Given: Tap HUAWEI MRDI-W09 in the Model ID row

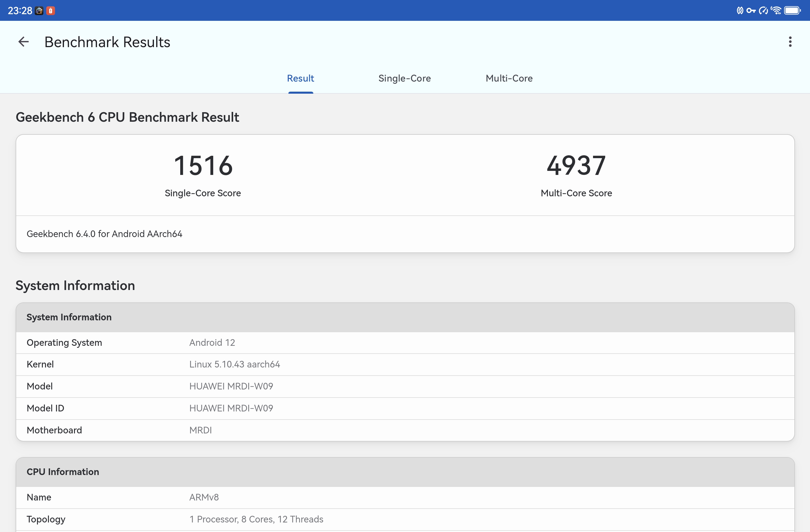Looking at the screenshot, I should (231, 408).
